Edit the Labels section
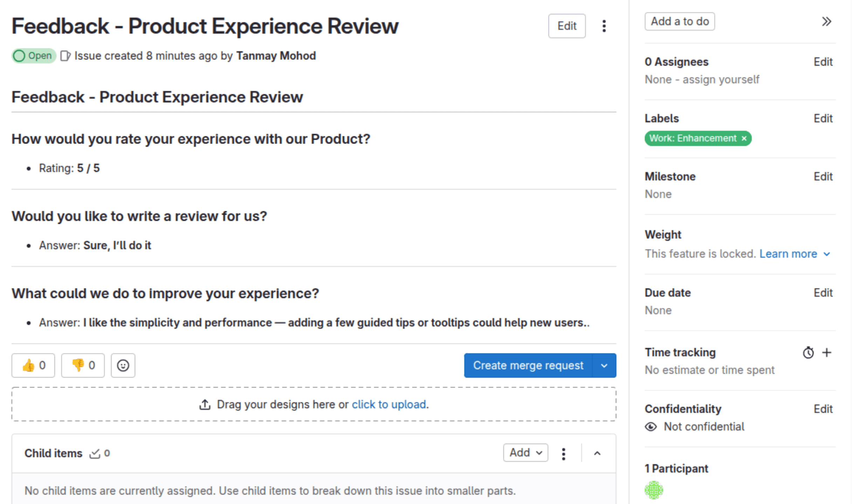Viewport: 852px width, 504px height. 823,118
